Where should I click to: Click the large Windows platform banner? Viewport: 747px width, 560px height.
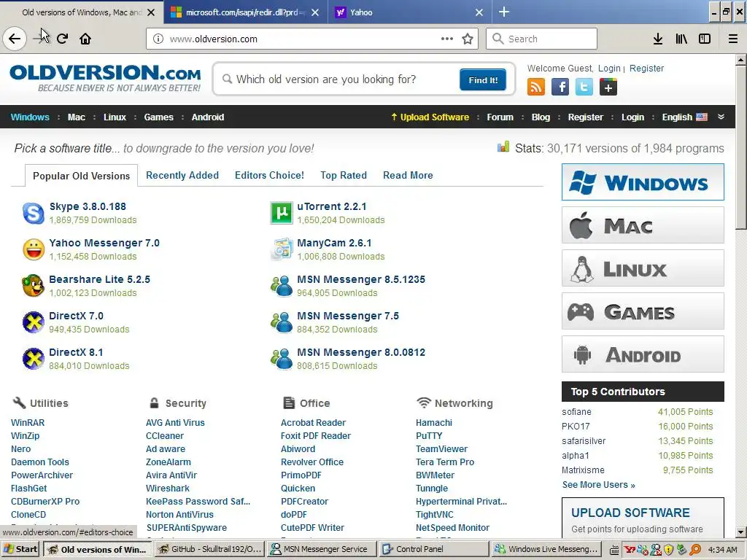643,182
